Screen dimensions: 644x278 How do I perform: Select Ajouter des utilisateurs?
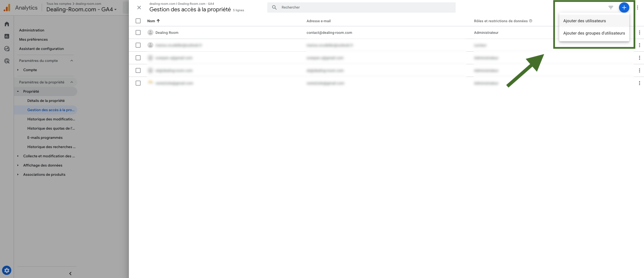(594, 21)
